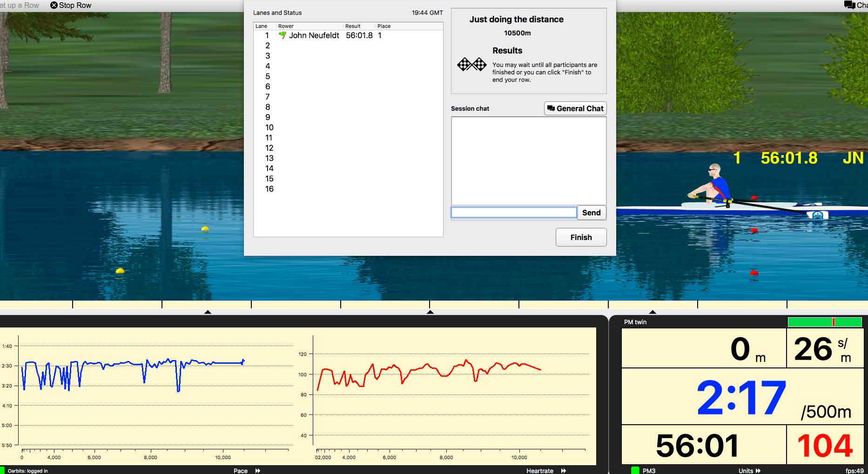Cycle the Heartrate graph with its double arrow

pos(564,471)
